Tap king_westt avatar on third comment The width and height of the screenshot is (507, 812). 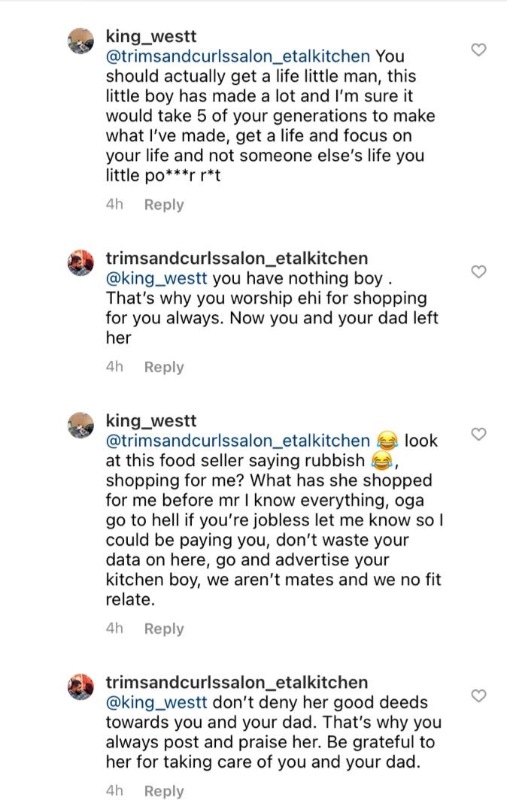(x=80, y=426)
